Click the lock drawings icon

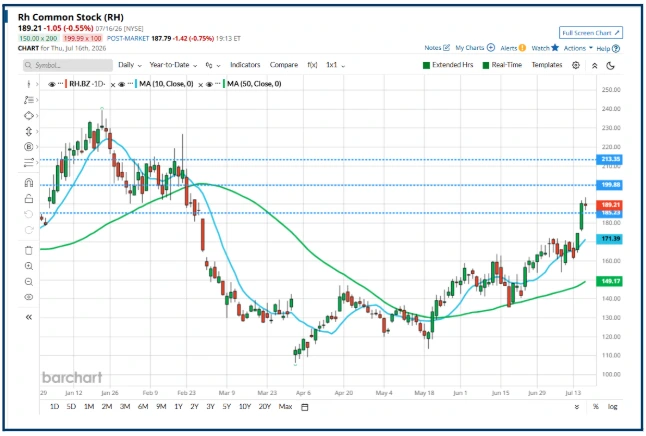[28, 199]
